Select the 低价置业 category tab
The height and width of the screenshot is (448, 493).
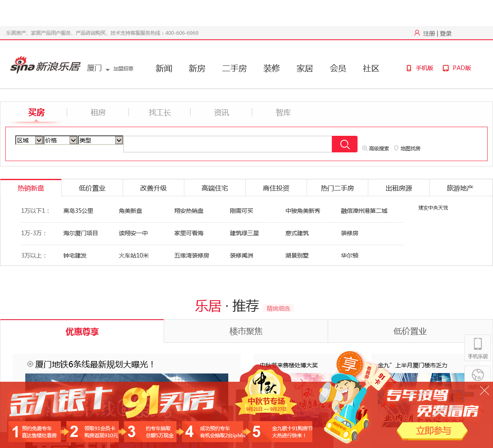(x=92, y=188)
